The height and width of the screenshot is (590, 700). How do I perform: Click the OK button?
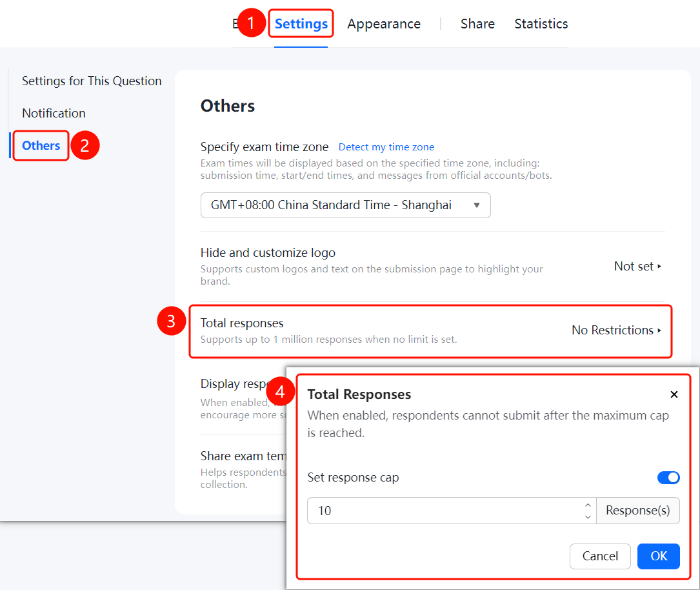point(659,556)
